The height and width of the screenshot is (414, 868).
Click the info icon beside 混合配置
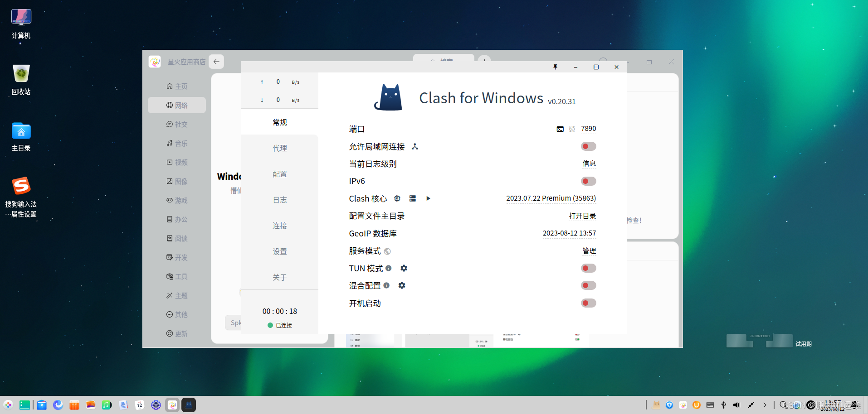386,285
